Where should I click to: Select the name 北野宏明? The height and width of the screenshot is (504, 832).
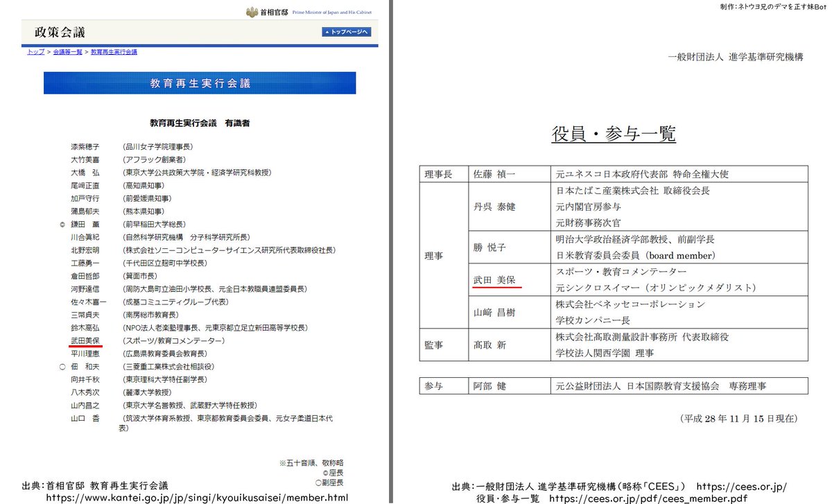[x=85, y=250]
